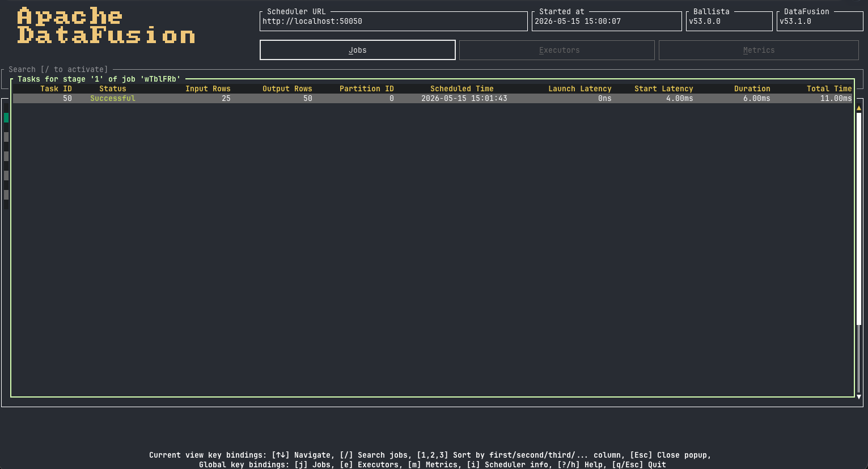Click the scheduled time 2026-05-15 15:01:43
The image size is (868, 469).
click(464, 98)
